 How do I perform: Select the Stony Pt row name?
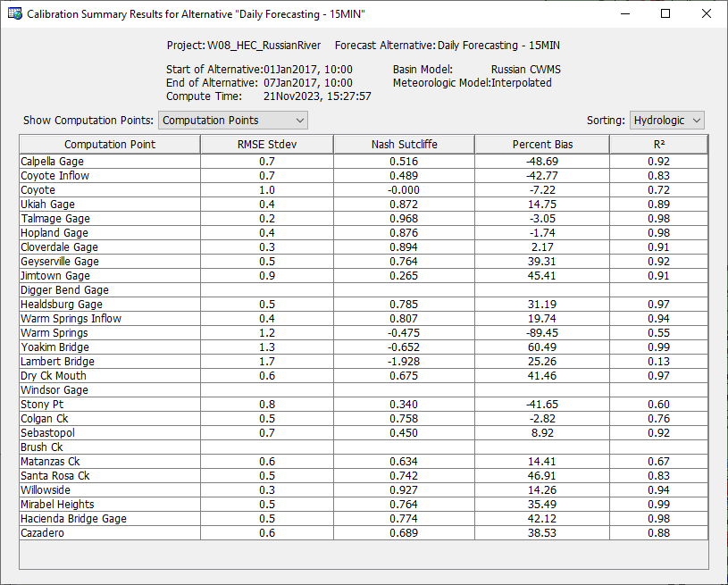point(42,405)
